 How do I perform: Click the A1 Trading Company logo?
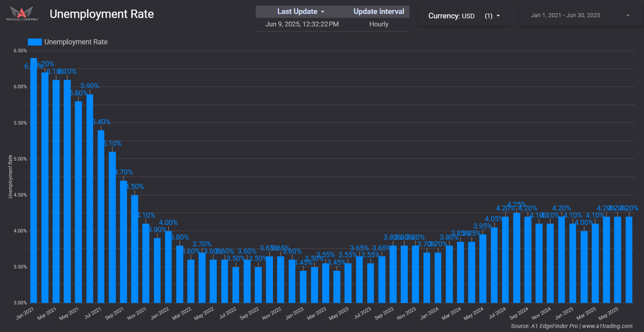pyautogui.click(x=22, y=14)
